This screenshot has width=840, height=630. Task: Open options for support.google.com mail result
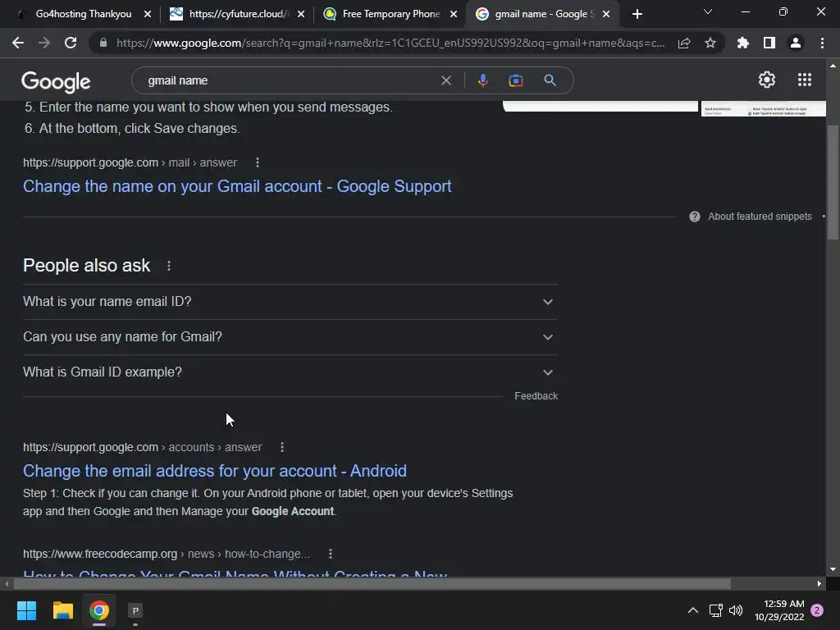(x=258, y=162)
